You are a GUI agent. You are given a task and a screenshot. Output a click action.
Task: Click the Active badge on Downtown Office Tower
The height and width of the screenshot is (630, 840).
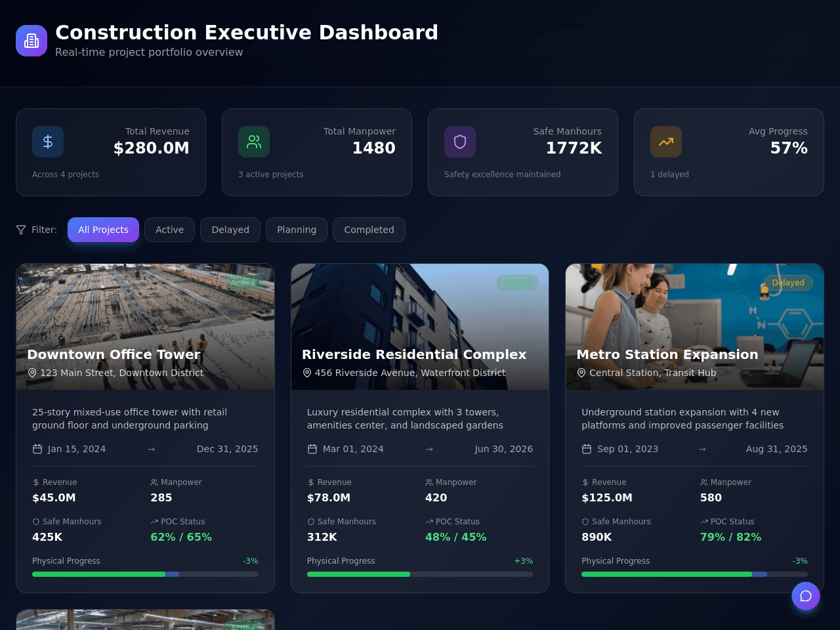click(x=243, y=283)
